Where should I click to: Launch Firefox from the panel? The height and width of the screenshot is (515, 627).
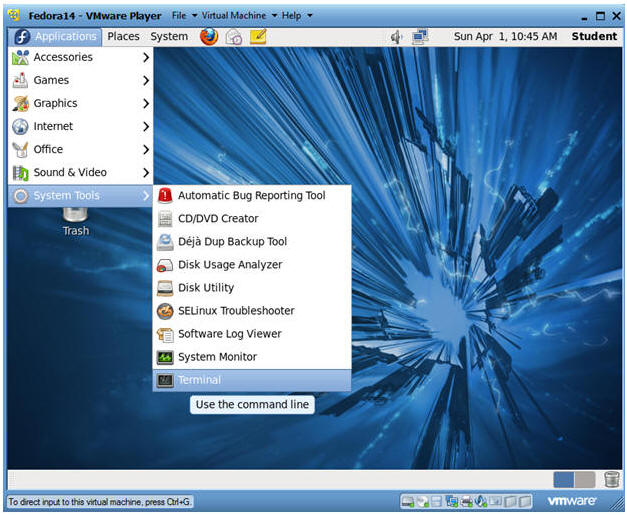click(x=209, y=36)
